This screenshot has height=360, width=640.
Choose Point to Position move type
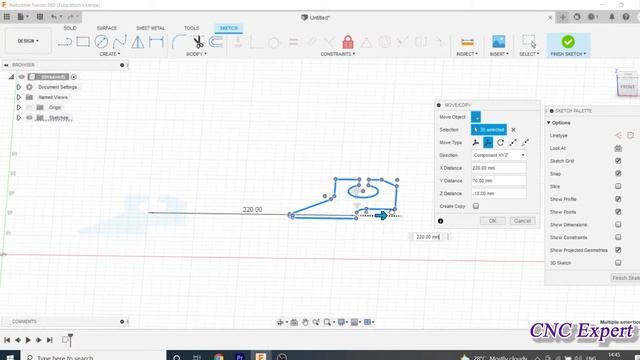pos(525,142)
